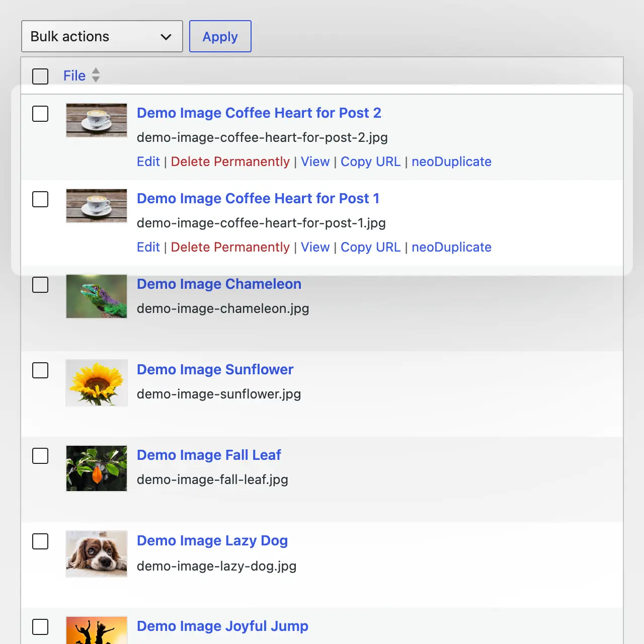
Task: Open the Demo Image Fall Leaf title link
Action: [x=209, y=455]
